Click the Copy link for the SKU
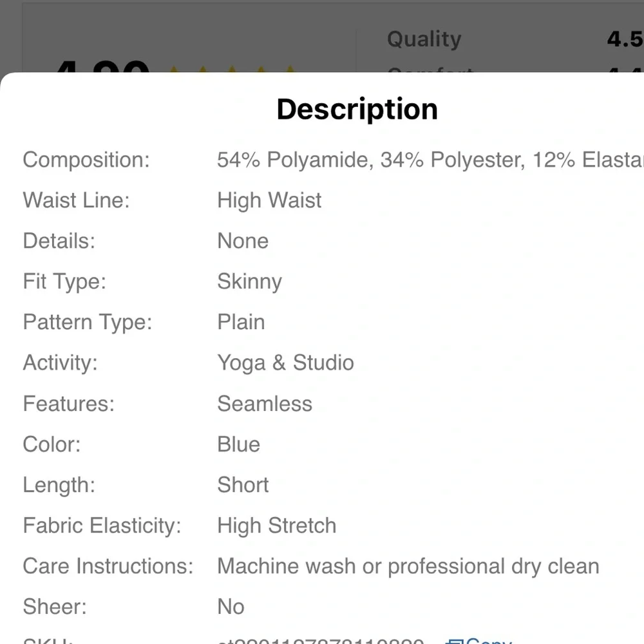 point(488,641)
